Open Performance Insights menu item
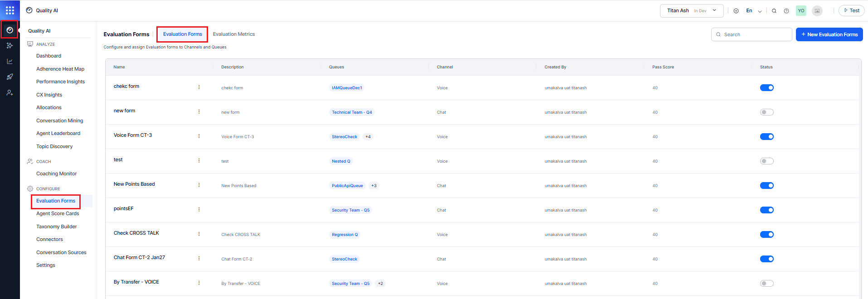Image resolution: width=868 pixels, height=299 pixels. click(x=61, y=82)
